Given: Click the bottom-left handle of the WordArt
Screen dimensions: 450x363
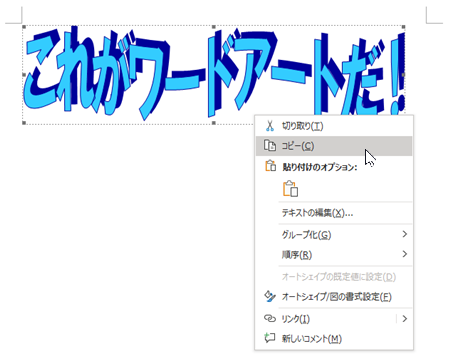Looking at the screenshot, I should point(24,123).
